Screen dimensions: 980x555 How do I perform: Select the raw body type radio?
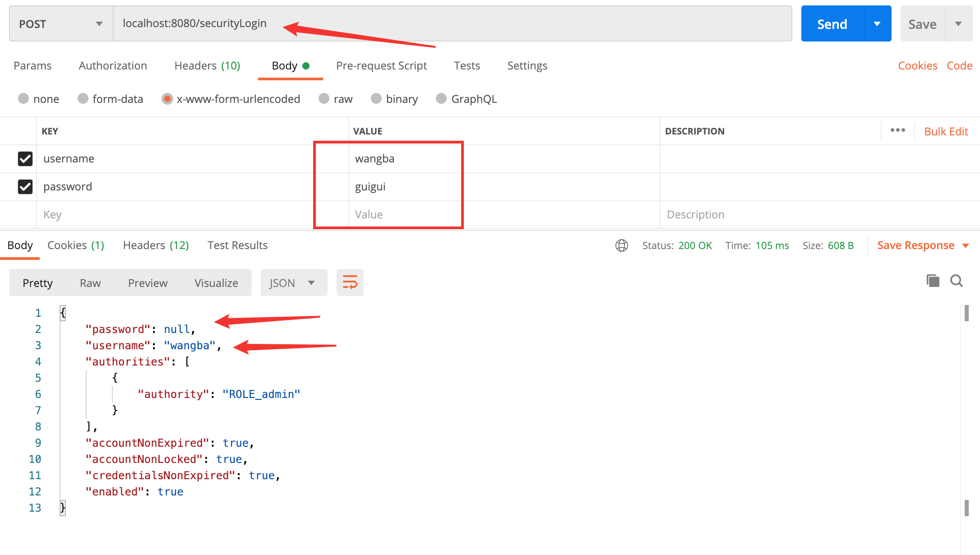(324, 99)
